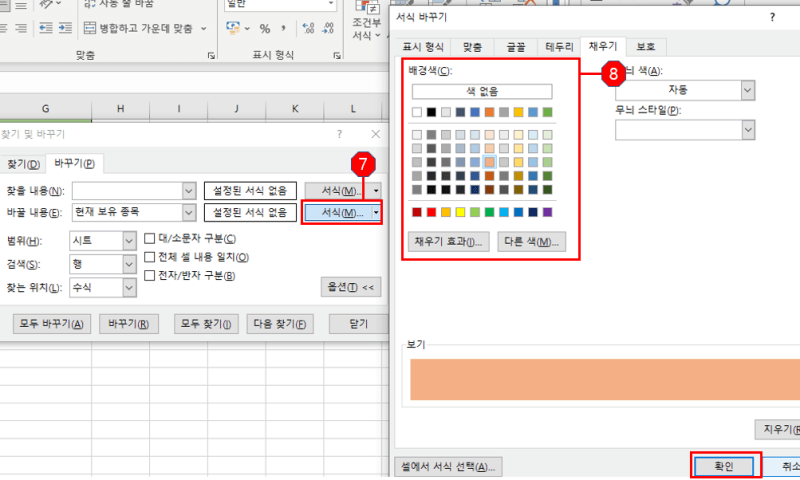Viewport: 800px width, 480px height.
Task: Open the 글꼴 tab
Action: pyautogui.click(x=515, y=47)
